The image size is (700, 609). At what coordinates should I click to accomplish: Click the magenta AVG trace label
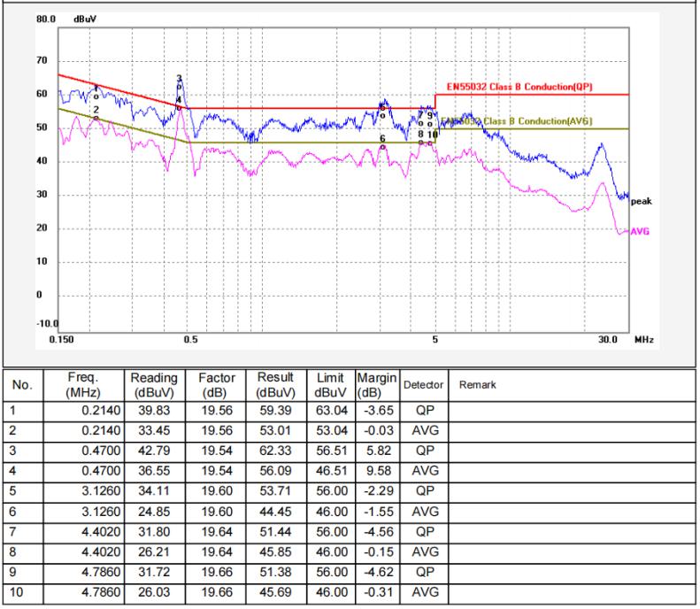click(641, 231)
